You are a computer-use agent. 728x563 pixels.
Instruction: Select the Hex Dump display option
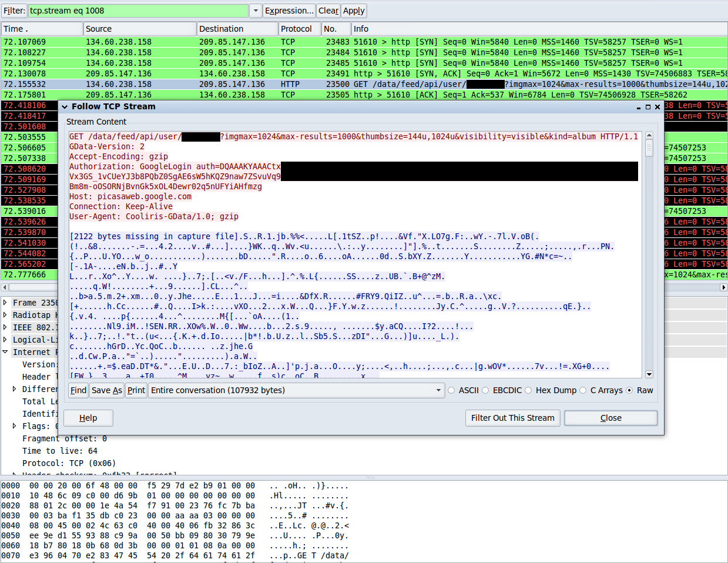pos(551,390)
